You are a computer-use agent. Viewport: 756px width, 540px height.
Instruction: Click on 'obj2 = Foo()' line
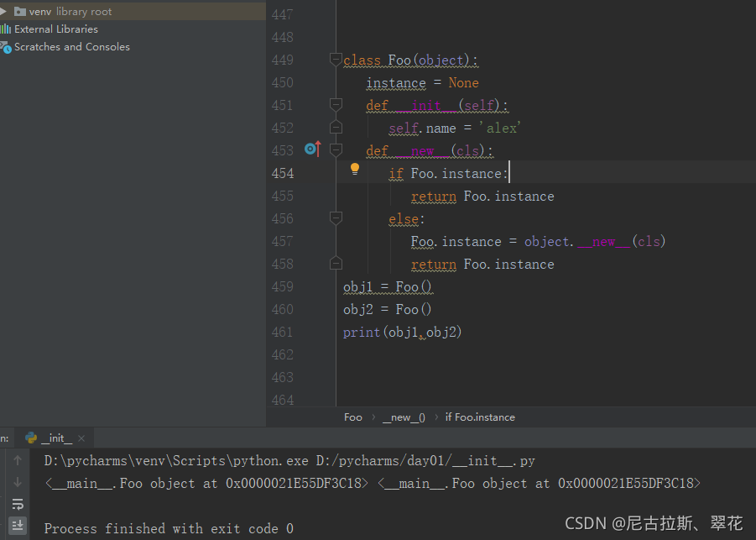(388, 310)
